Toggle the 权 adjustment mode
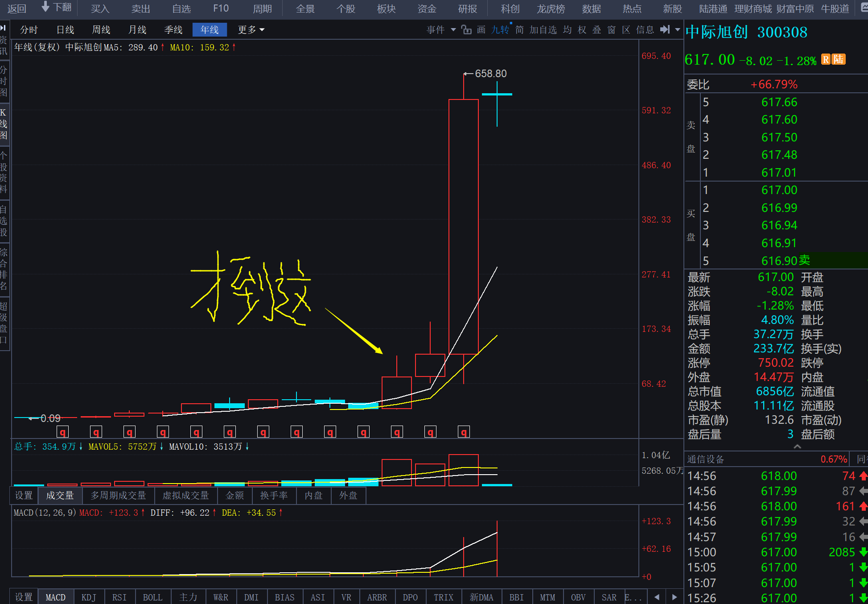Screen dimensions: 868x604 point(582,30)
